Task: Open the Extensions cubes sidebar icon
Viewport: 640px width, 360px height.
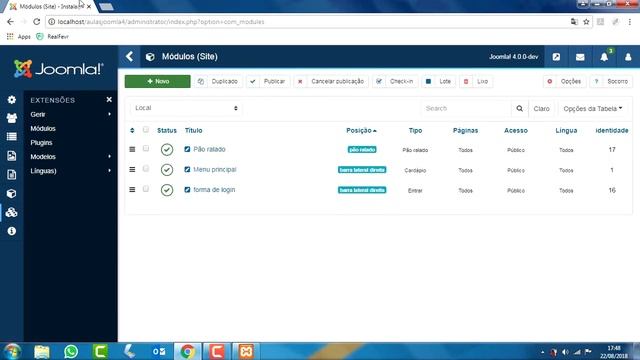Action: (11, 212)
